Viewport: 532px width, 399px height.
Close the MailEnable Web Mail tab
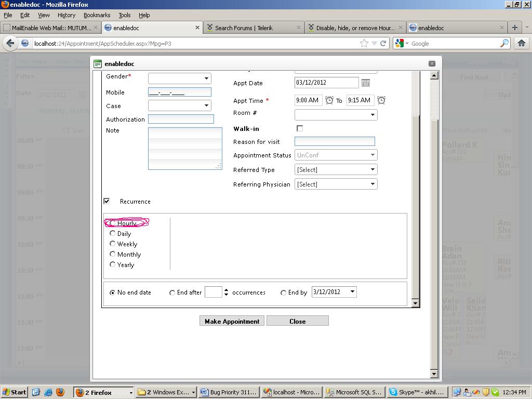pos(96,28)
